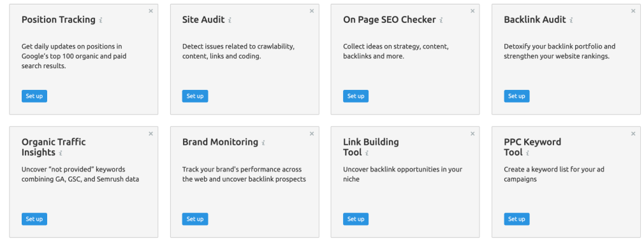The height and width of the screenshot is (246, 644).
Task: Dismiss the Link Building Tool card
Action: point(472,133)
